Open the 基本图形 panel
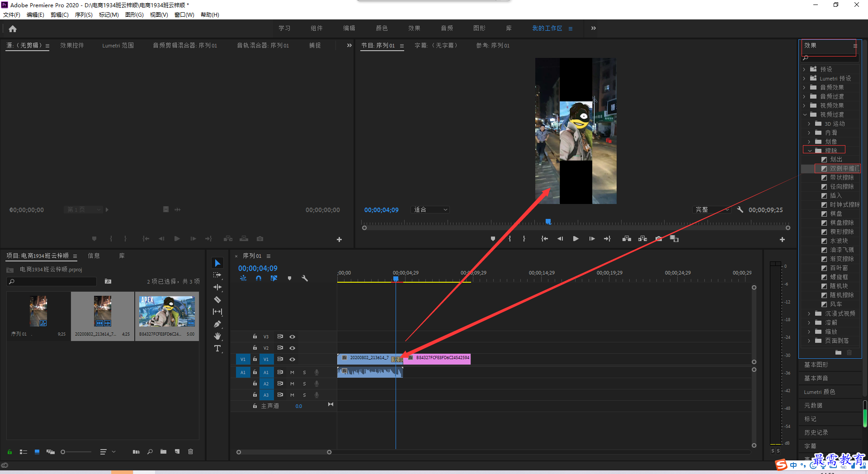The height and width of the screenshot is (474, 868). coord(816,365)
